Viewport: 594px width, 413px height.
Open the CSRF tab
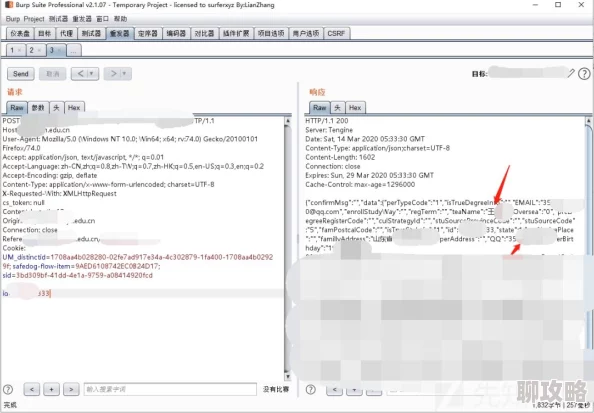point(336,33)
